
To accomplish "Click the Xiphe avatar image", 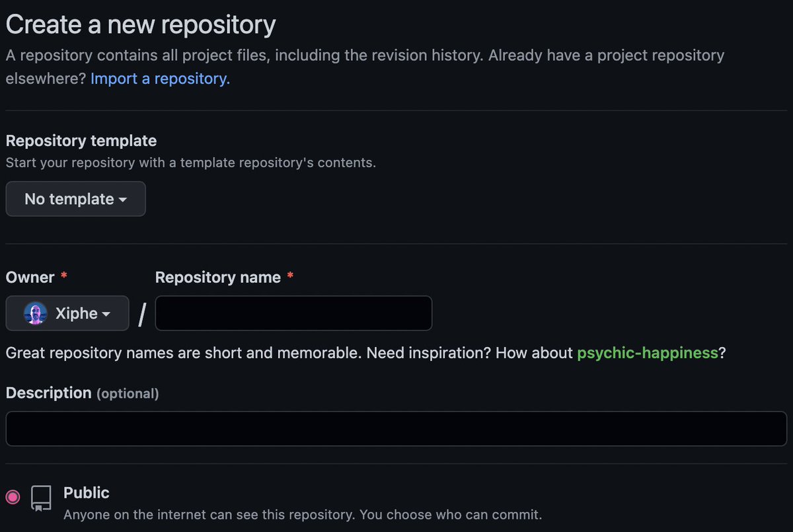I will coord(36,313).
